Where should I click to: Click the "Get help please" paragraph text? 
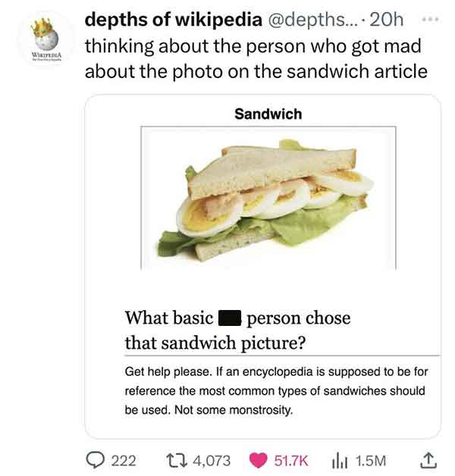point(275,391)
